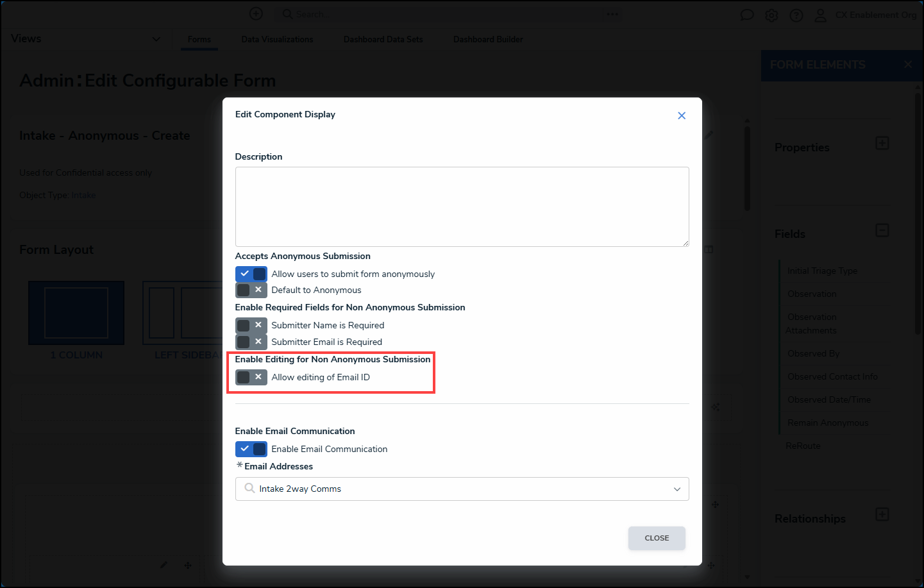Select Remain Anonymous field
The width and height of the screenshot is (924, 588).
[x=828, y=423]
